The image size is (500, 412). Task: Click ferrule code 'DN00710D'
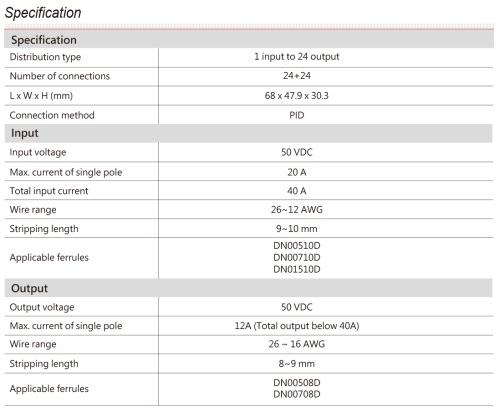tap(297, 258)
